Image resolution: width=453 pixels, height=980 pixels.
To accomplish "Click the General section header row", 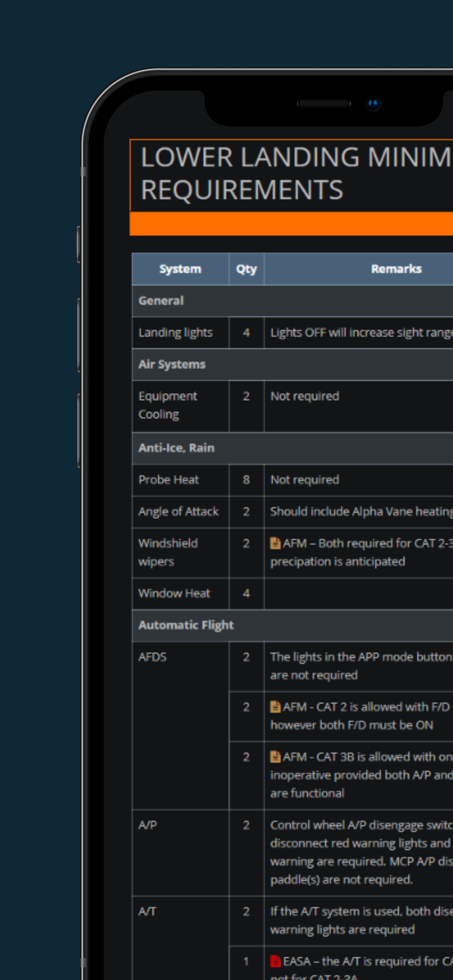I will pyautogui.click(x=292, y=301).
